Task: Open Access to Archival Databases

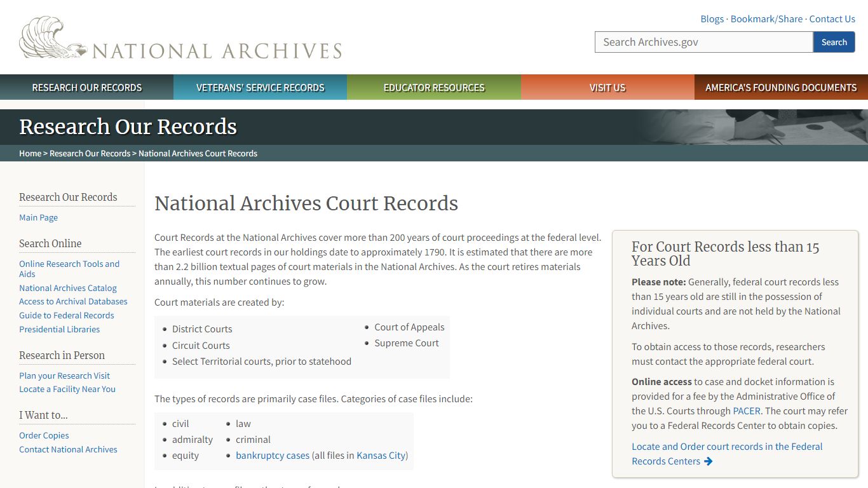Action: [x=73, y=301]
